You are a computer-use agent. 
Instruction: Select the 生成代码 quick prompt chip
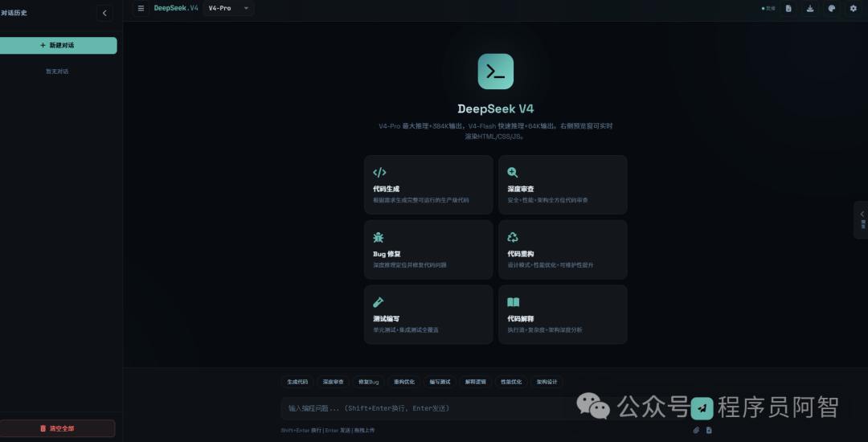(297, 382)
